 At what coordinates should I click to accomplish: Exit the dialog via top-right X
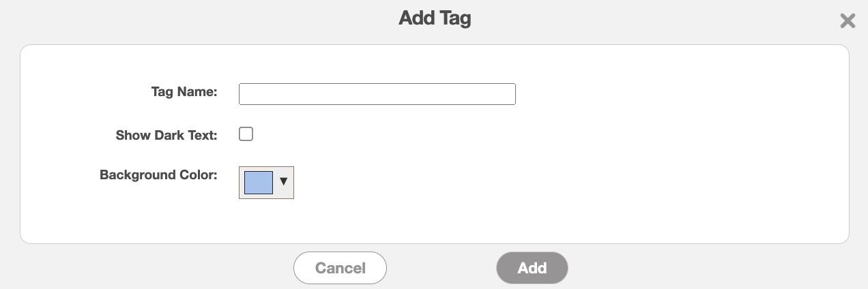coord(848,21)
